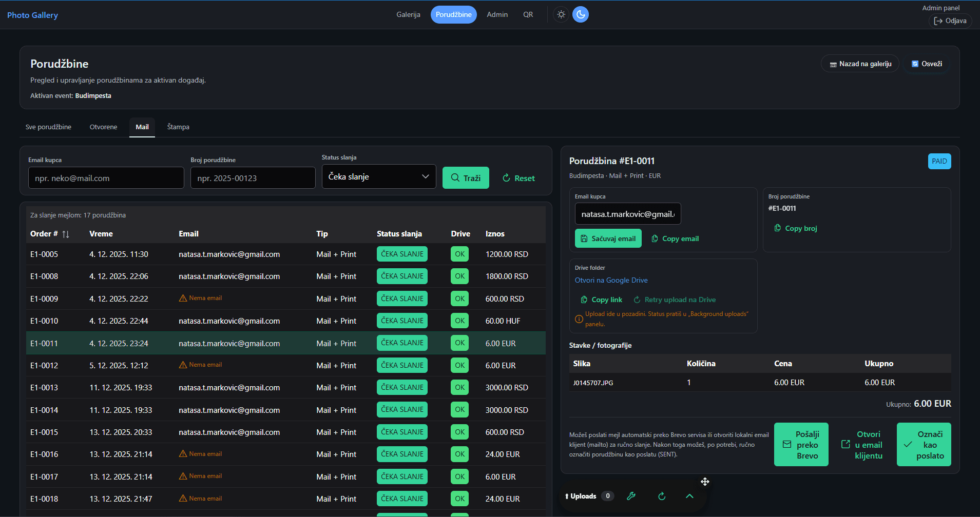980x517 pixels.
Task: Open the Štampa tab
Action: coord(178,127)
